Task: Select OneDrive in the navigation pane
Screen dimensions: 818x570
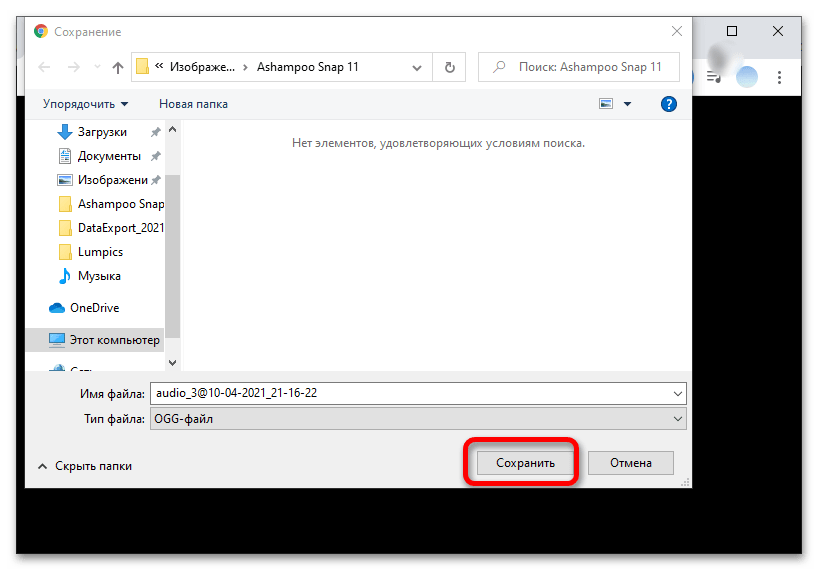Action: click(94, 308)
